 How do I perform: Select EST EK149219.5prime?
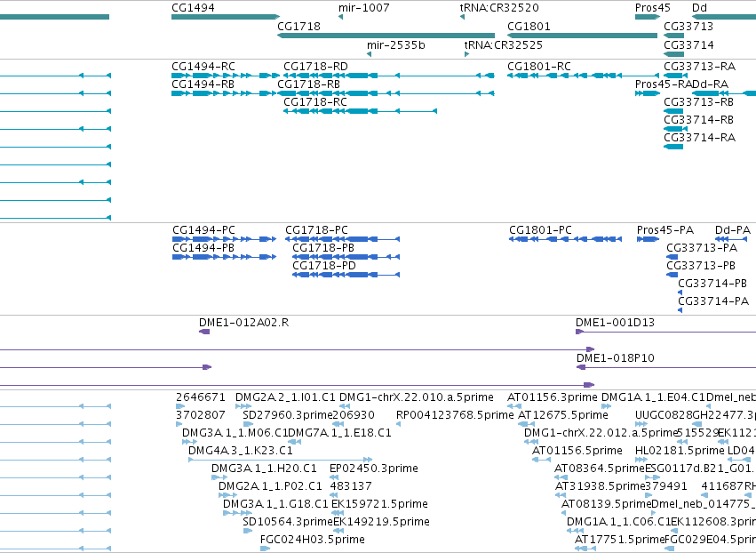[x=338, y=532]
